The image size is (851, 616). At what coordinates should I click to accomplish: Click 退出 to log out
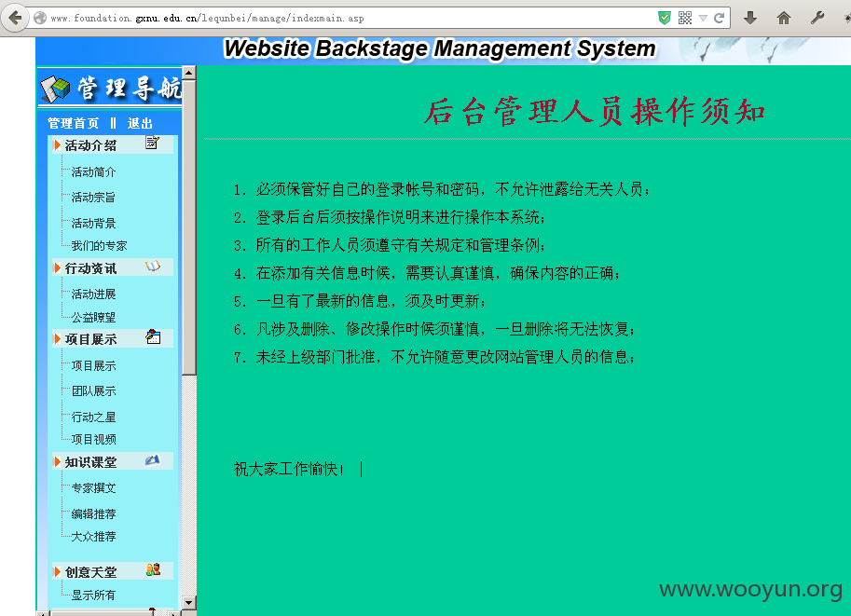click(140, 124)
